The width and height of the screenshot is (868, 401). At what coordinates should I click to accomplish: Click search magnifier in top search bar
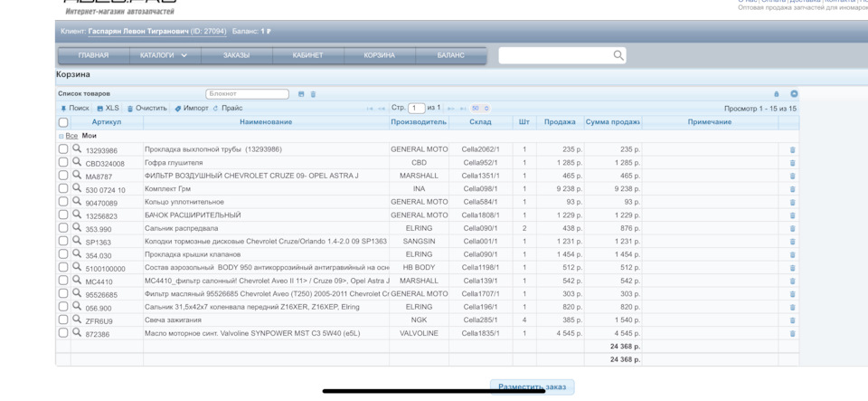(618, 56)
